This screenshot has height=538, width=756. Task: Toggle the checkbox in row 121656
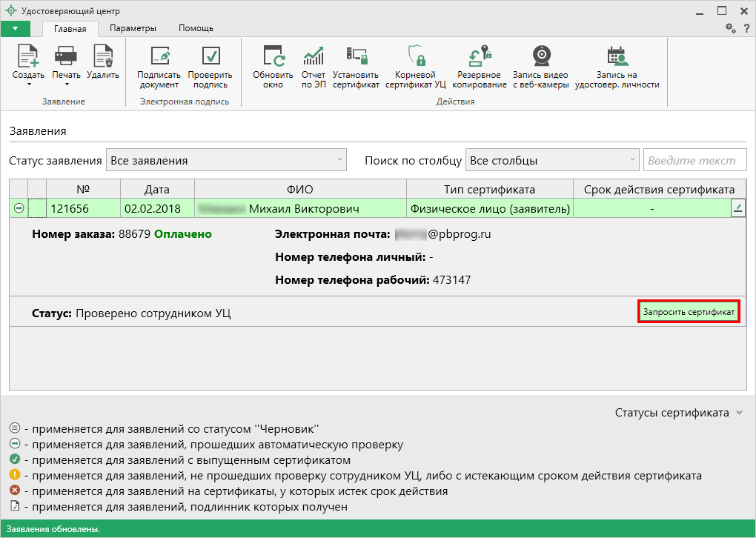[36, 209]
